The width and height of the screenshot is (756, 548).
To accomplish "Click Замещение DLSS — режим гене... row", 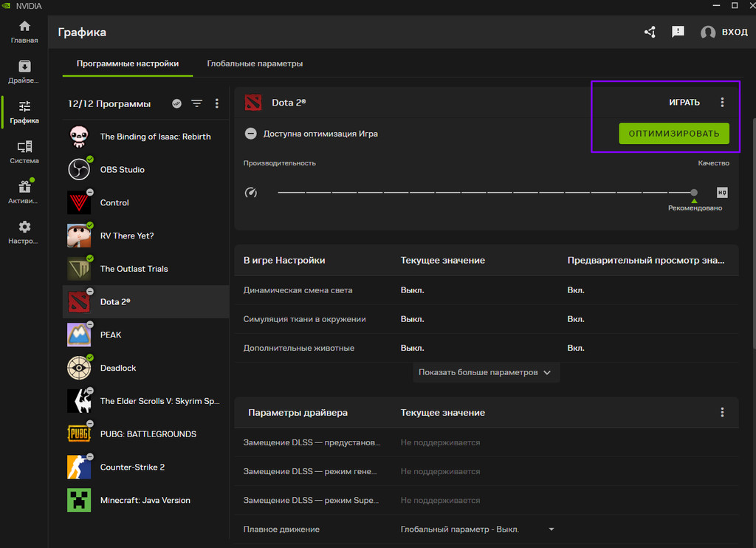I will [x=487, y=471].
